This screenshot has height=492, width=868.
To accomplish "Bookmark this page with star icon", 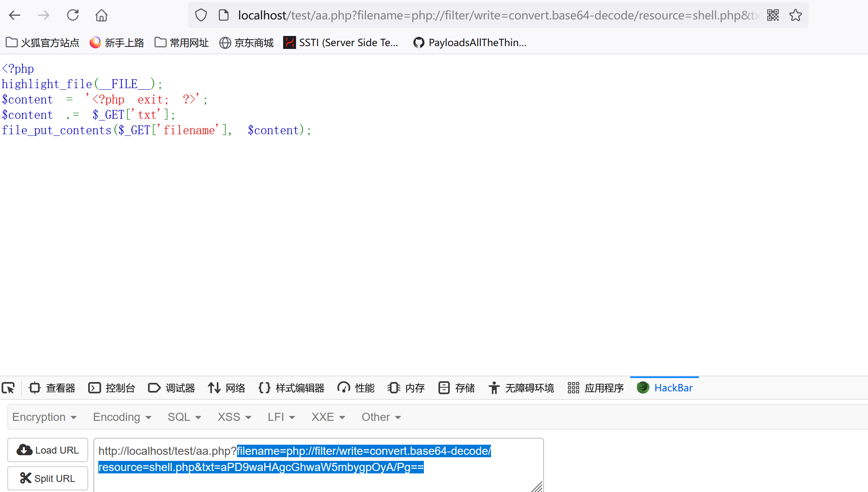I will pos(795,15).
